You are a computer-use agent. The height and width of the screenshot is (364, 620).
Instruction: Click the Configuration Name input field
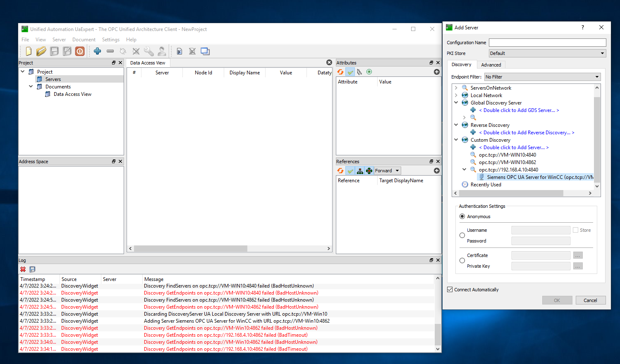pyautogui.click(x=547, y=43)
